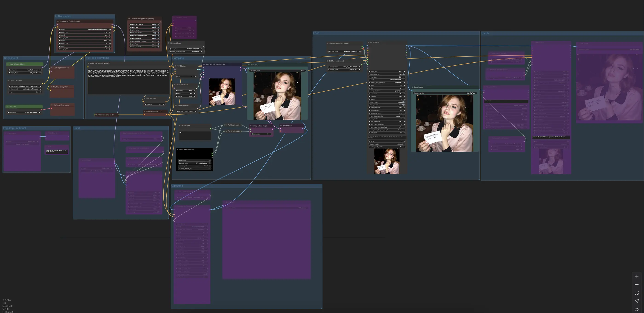Toggle the Enable Img2img - optional switch
Viewport: 644px width, 313px height.
[x=155, y=41]
